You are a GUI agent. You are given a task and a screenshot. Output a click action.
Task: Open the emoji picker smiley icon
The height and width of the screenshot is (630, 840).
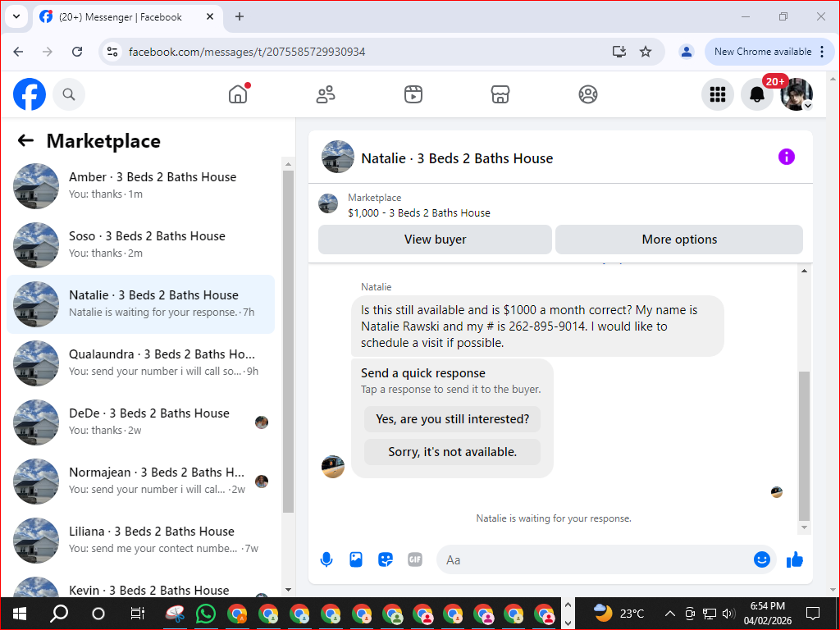point(762,559)
